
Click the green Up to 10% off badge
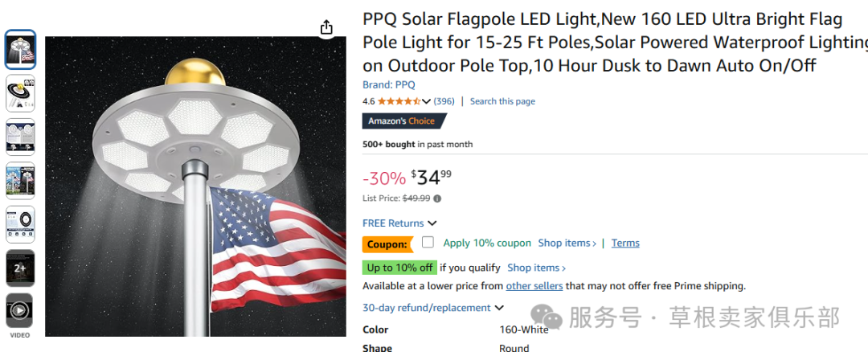tap(399, 268)
